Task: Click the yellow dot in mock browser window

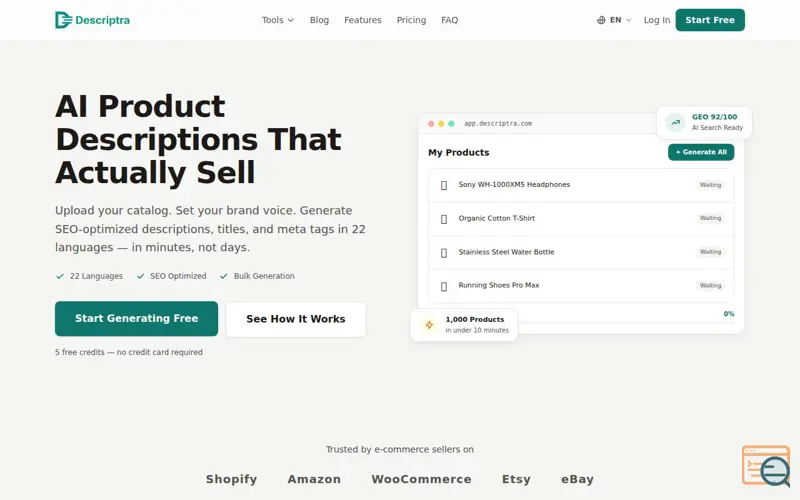Action: tap(441, 123)
